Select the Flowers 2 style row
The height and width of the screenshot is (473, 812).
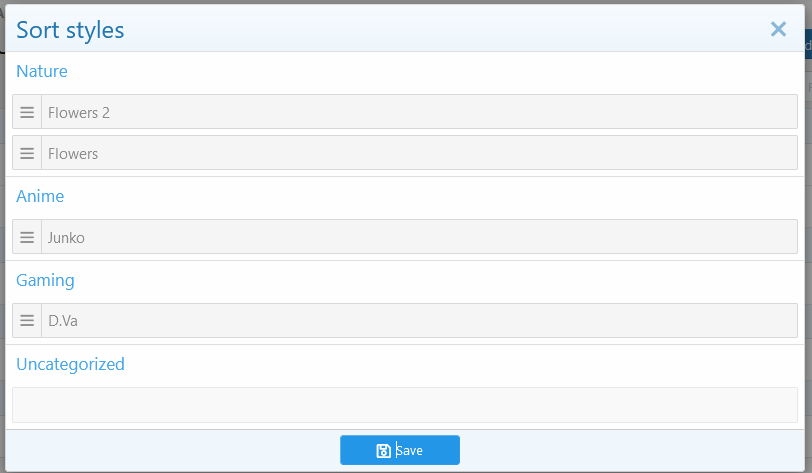coord(405,111)
